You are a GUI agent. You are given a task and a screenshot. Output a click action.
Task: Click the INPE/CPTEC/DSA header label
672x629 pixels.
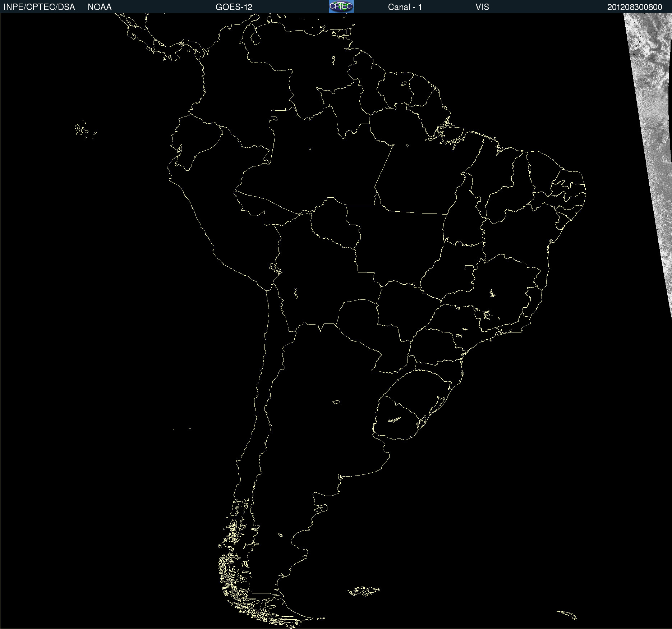click(x=39, y=7)
